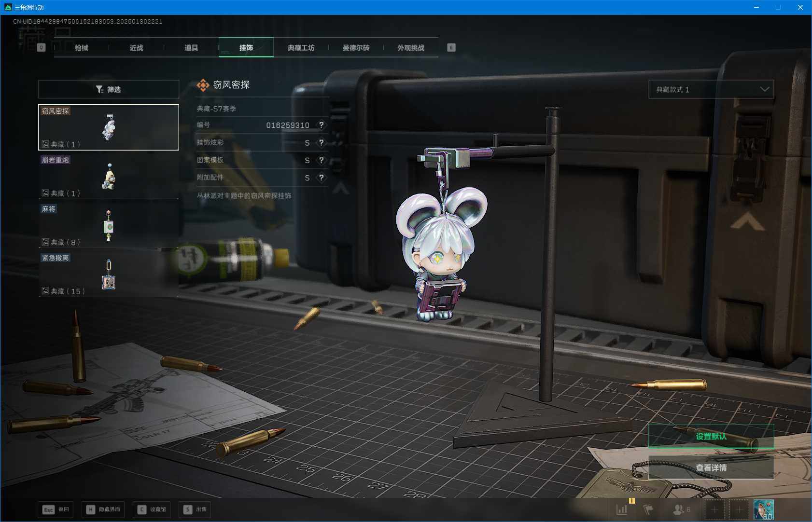Viewport: 812px width, 522px height.
Task: Click help icon next to 图案模板
Action: coord(322,160)
